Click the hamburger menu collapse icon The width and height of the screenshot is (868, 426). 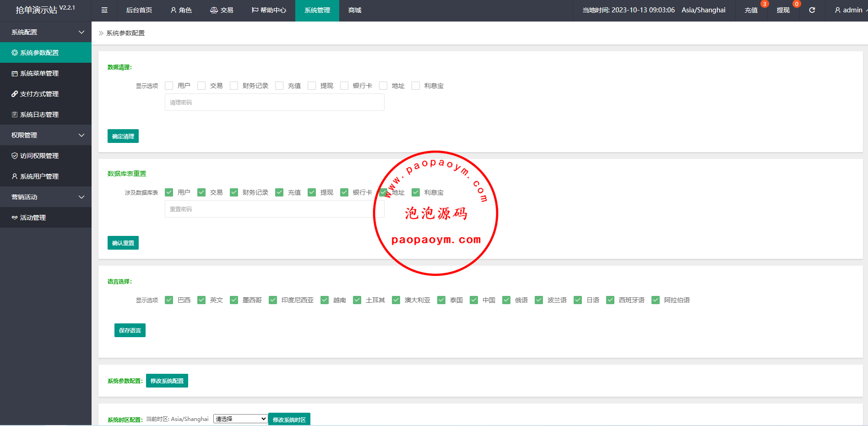104,10
